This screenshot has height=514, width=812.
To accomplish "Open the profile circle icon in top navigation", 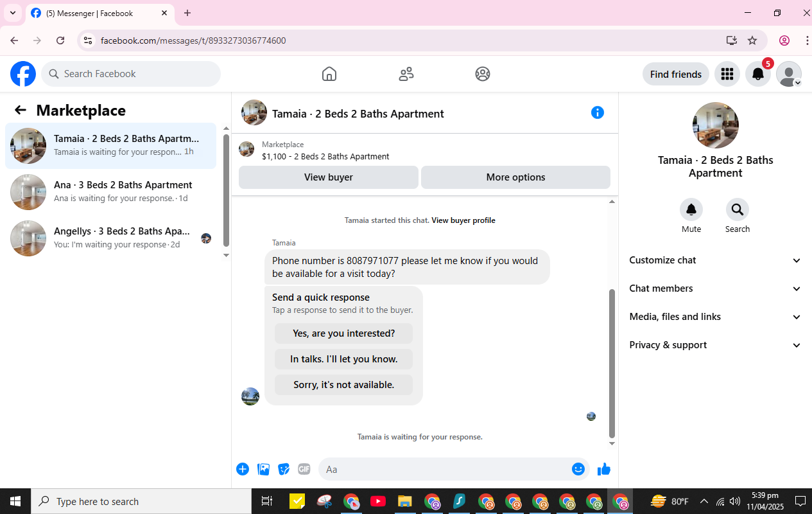I will 483,74.
